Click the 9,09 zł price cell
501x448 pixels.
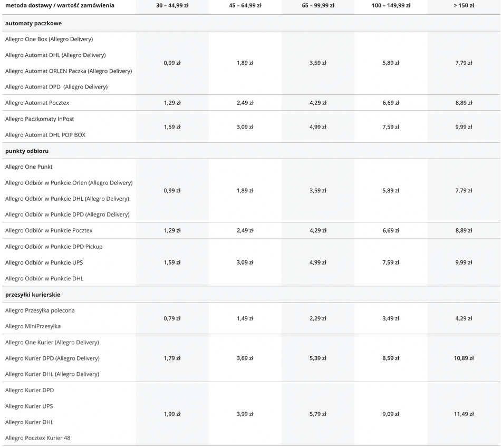pyautogui.click(x=391, y=414)
